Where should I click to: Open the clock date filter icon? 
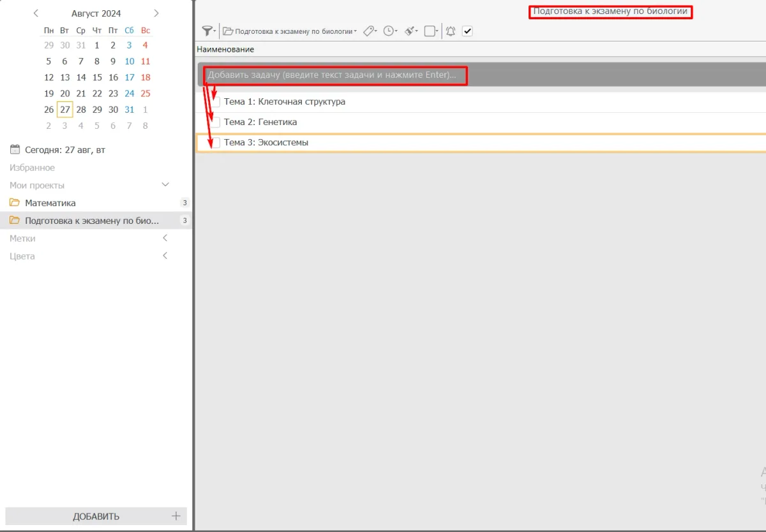(389, 31)
